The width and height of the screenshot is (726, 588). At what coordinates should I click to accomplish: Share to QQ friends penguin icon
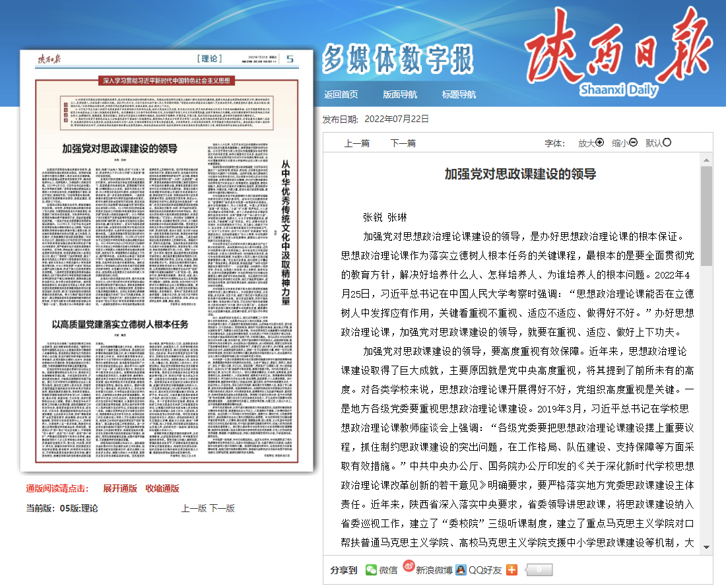pos(461,570)
